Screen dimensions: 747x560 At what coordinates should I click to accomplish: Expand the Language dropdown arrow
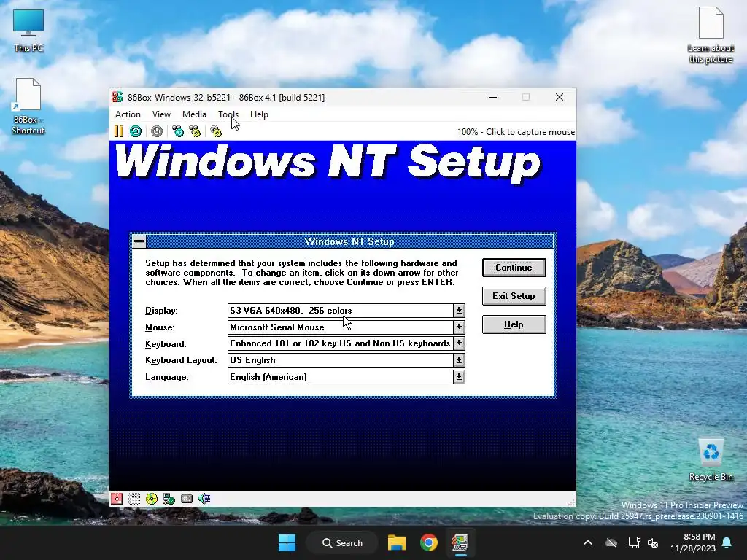[x=459, y=377]
